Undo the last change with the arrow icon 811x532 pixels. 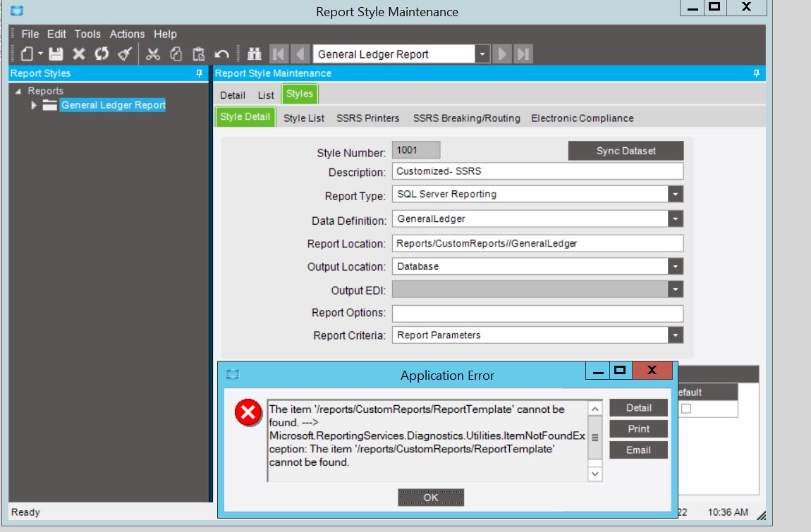coord(221,54)
